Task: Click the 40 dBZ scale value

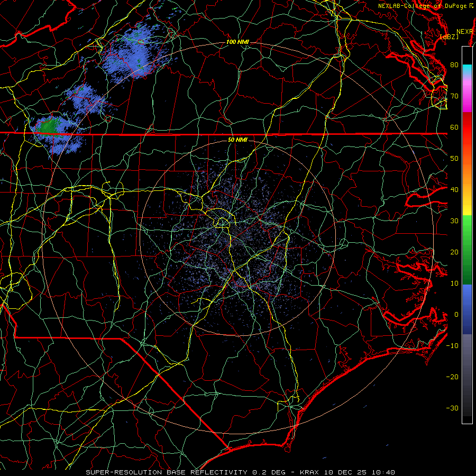Action: pos(454,190)
